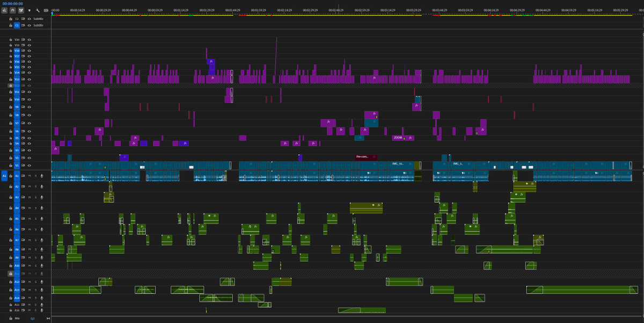The height and width of the screenshot is (323, 644).
Task: Toggle sync lock for track A1
Action: pyautogui.click(x=23, y=176)
